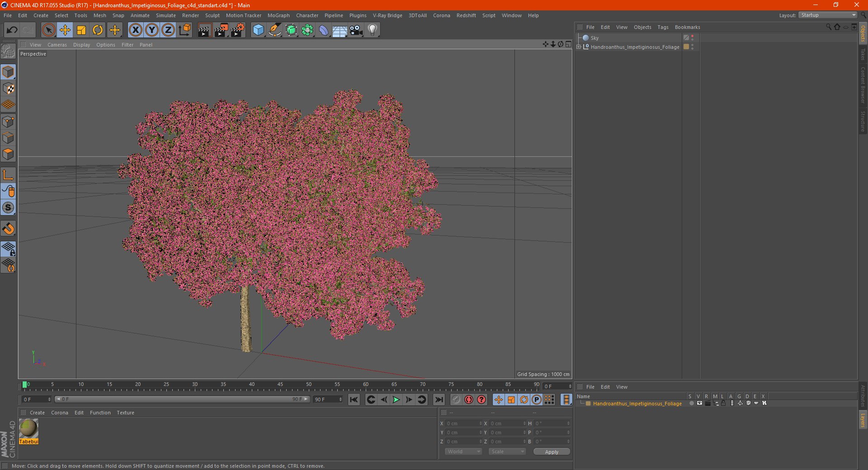Toggle the Z axis lock
Screen dimensions: 868x470
[x=168, y=30]
